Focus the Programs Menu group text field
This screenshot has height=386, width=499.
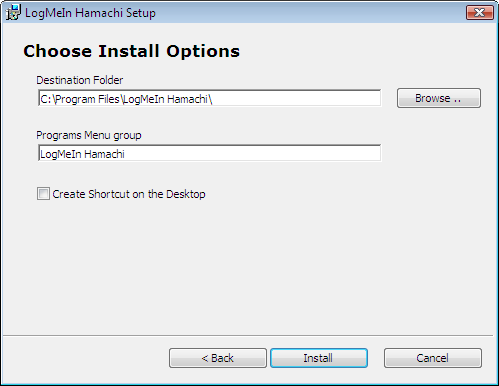[210, 153]
